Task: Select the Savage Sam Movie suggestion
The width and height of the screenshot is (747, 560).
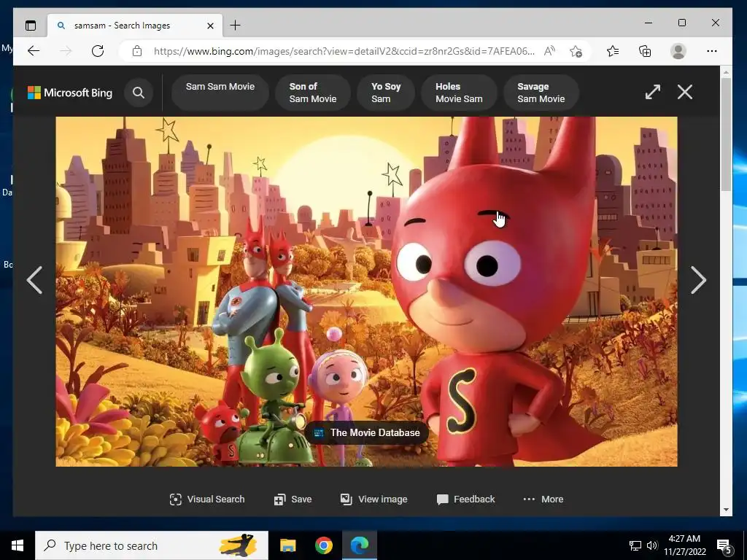Action: [541, 93]
